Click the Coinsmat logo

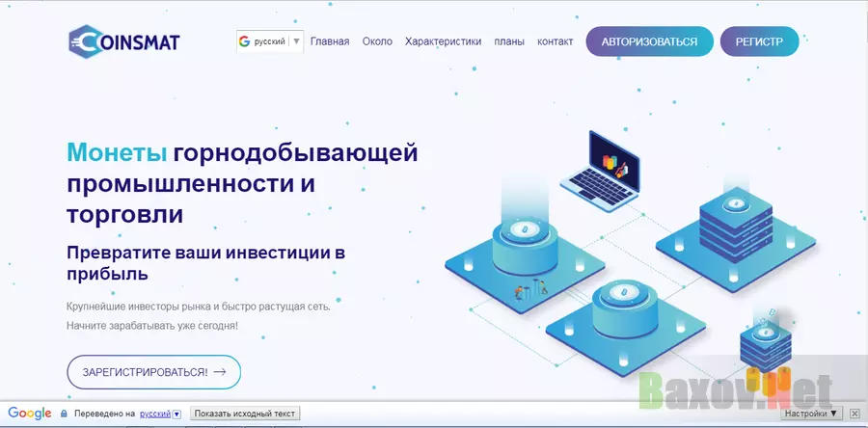tap(124, 41)
